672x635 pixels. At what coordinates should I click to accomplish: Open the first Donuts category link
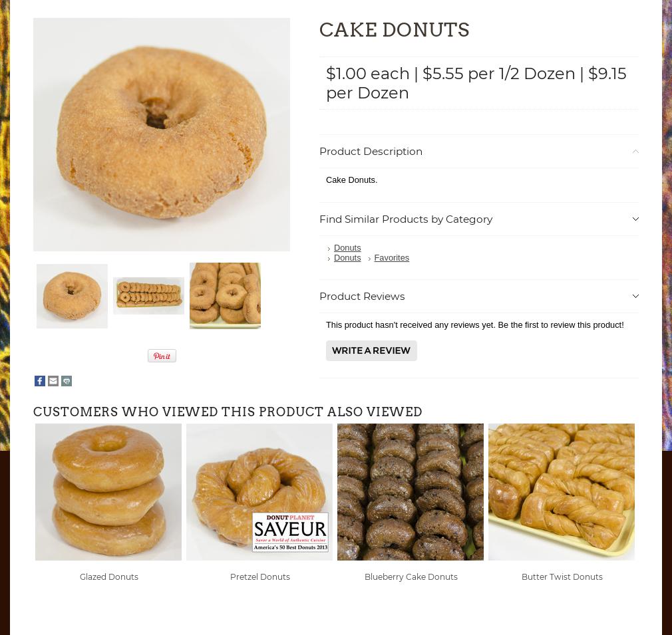click(x=347, y=248)
